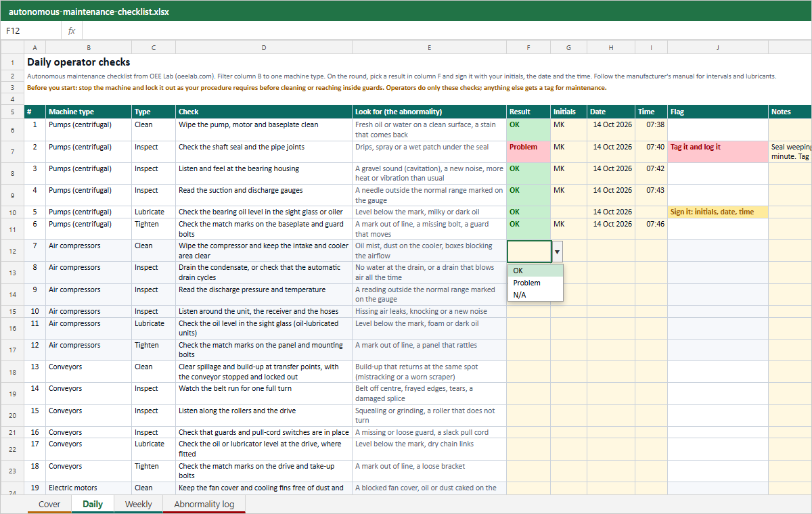This screenshot has height=514, width=812.
Task: Click 'Watch the belt run for one full turn'
Action: [x=264, y=394]
